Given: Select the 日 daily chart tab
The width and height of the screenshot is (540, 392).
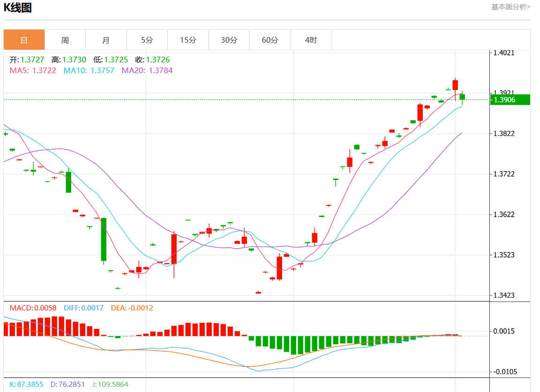Looking at the screenshot, I should (x=24, y=40).
